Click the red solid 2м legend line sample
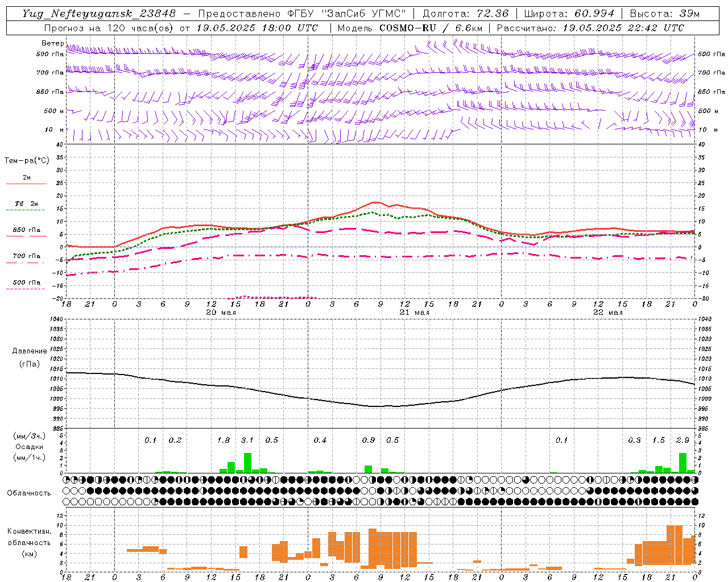The height and width of the screenshot is (582, 728). (x=26, y=184)
